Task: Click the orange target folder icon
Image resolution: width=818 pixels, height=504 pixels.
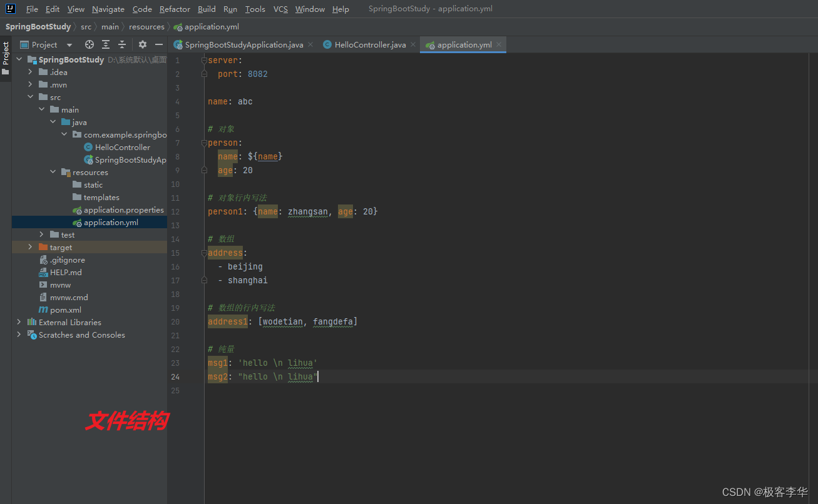Action: click(43, 248)
